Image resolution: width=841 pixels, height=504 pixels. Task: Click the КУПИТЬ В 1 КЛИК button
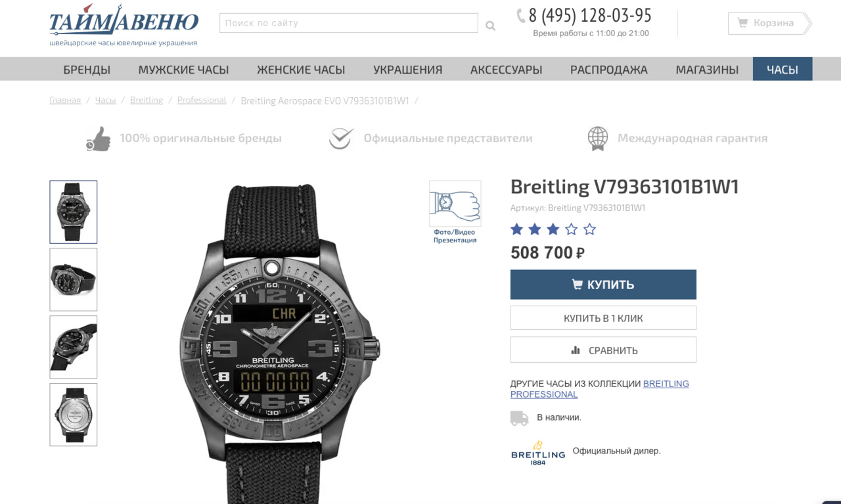(x=603, y=318)
